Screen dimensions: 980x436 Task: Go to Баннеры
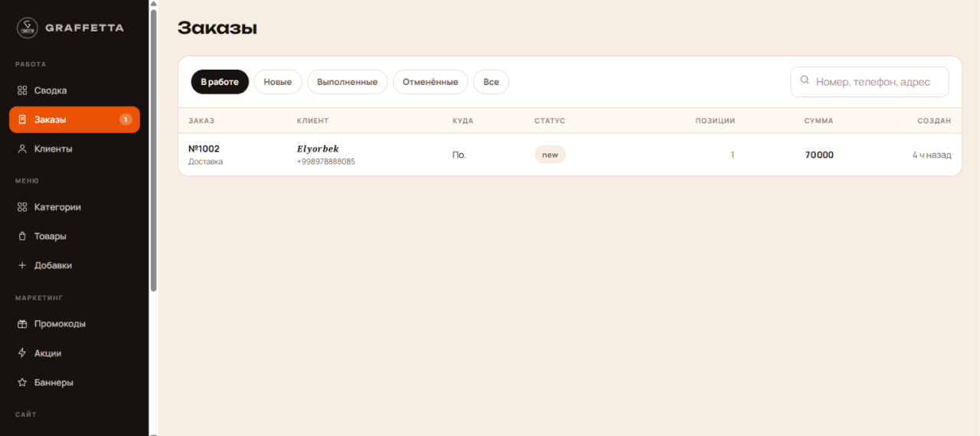pyautogui.click(x=74, y=382)
